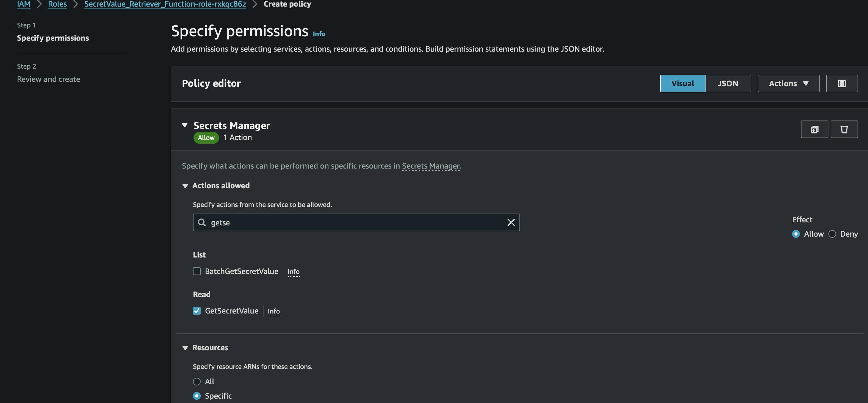Screen dimensions: 868x403
Task: Open Info link for BatchGetSecretValue
Action: pyautogui.click(x=293, y=272)
